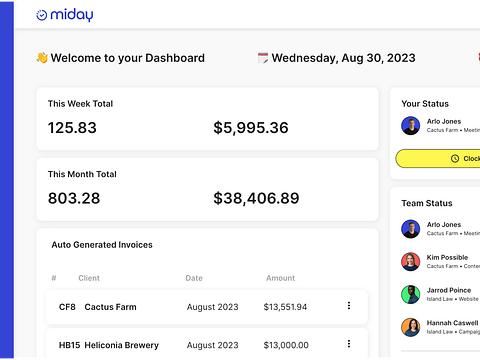
Task: Click Jarrod Poince's green avatar
Action: coord(410,294)
